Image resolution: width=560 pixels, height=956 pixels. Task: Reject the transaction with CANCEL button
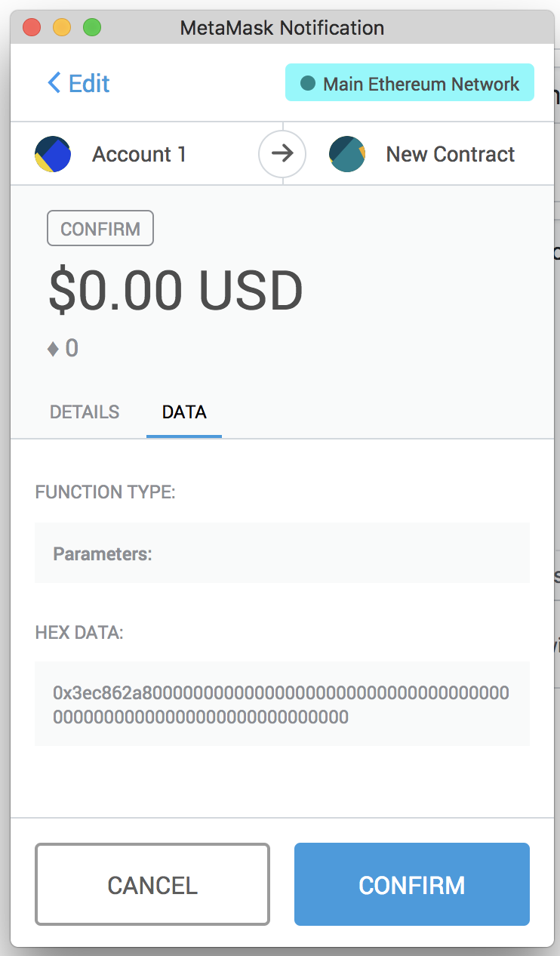tap(152, 884)
